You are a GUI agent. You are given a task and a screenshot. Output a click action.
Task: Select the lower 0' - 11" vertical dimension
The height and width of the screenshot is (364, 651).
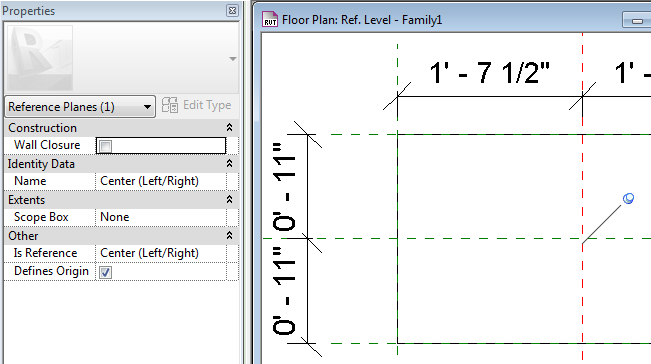(284, 291)
